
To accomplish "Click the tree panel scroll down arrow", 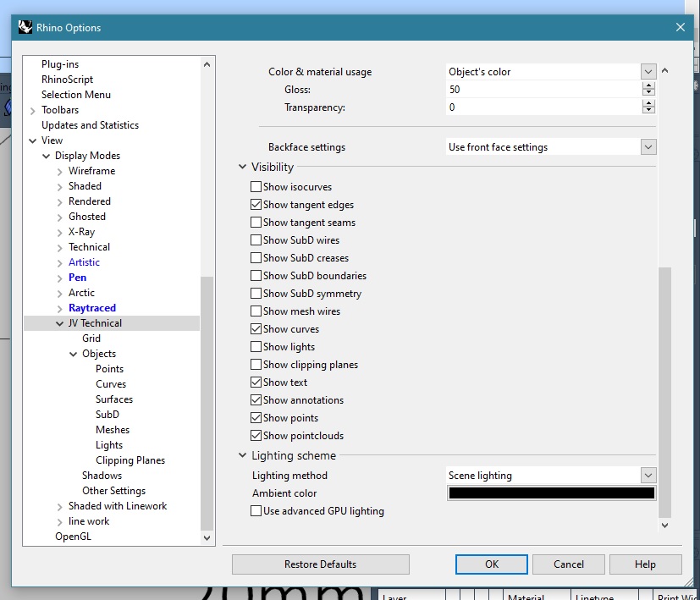I will [x=207, y=538].
